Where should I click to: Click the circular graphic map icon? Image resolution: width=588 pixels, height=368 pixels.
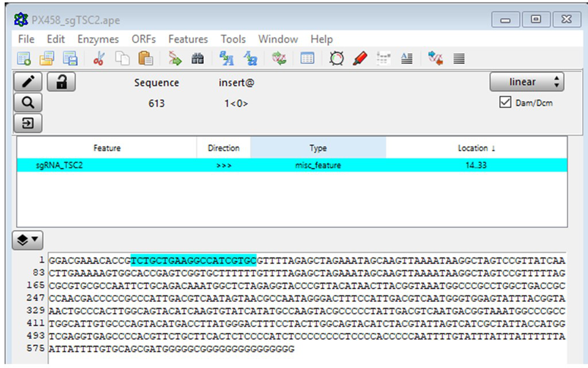point(337,59)
